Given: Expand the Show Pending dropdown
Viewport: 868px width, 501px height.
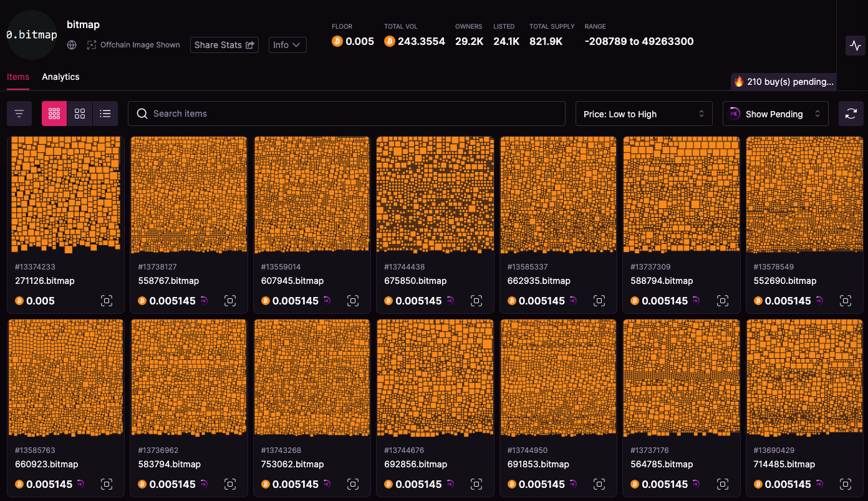Looking at the screenshot, I should [775, 114].
